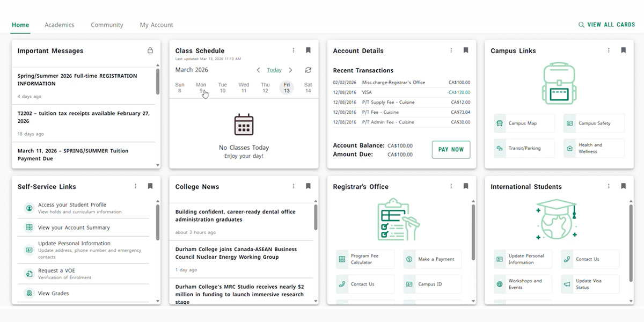The height and width of the screenshot is (322, 644).
Task: Toggle bookmark on the Account Details card
Action: coord(466,50)
